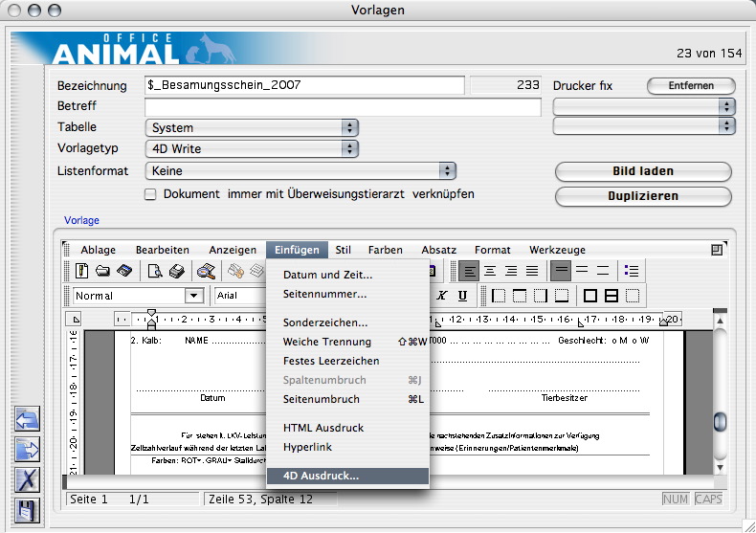Save record using the floppy disk icon

[x=28, y=510]
